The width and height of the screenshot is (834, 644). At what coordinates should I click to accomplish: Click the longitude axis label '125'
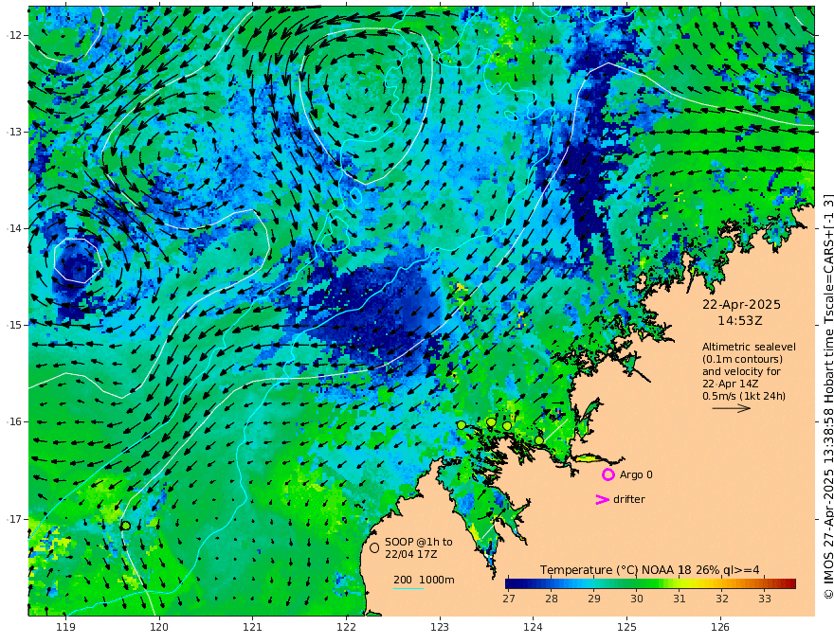tap(627, 628)
